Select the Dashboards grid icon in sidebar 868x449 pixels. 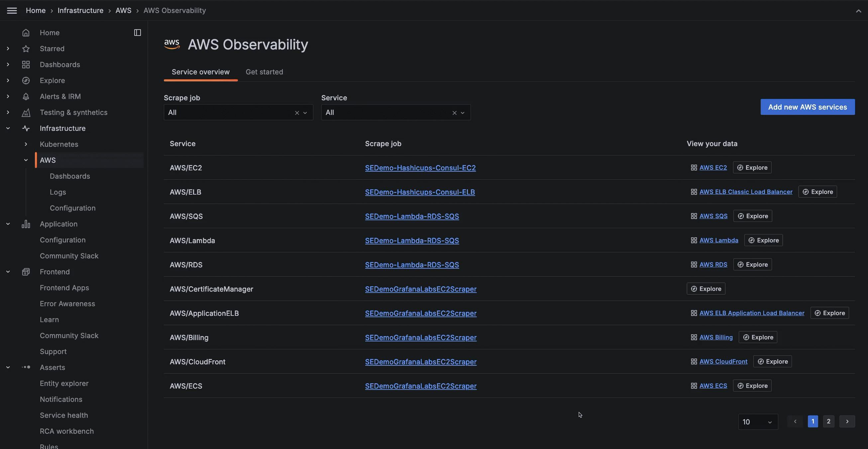pos(26,64)
